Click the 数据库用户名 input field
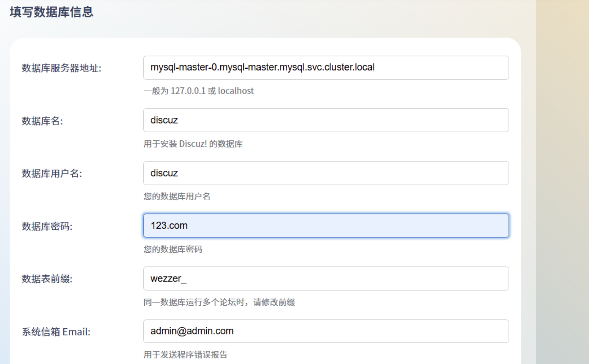The height and width of the screenshot is (364, 589). (326, 173)
